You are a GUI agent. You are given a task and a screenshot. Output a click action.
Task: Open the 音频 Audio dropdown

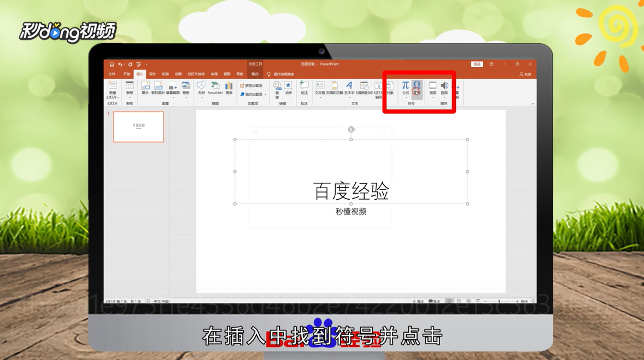(444, 89)
